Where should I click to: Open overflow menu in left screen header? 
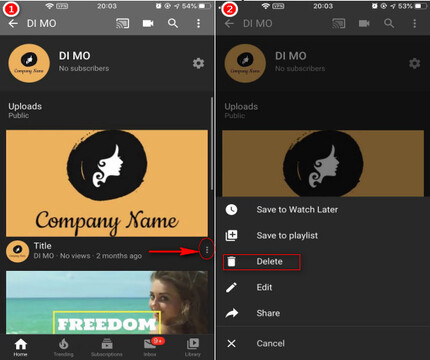click(x=198, y=23)
